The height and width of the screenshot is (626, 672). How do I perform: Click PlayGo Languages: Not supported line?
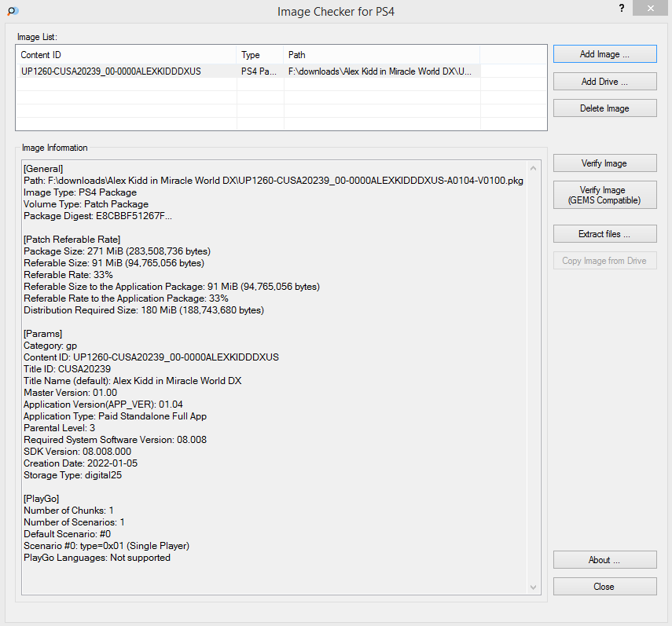(97, 558)
